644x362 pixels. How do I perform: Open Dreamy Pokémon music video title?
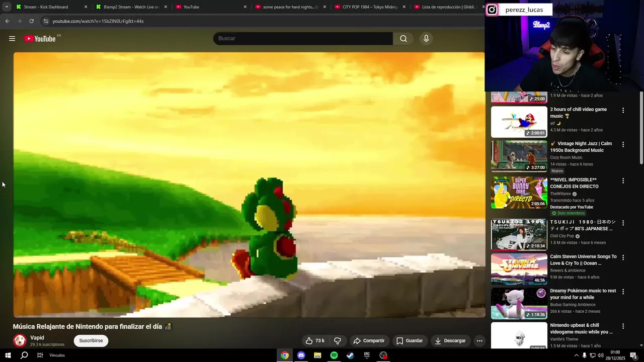coord(583,294)
